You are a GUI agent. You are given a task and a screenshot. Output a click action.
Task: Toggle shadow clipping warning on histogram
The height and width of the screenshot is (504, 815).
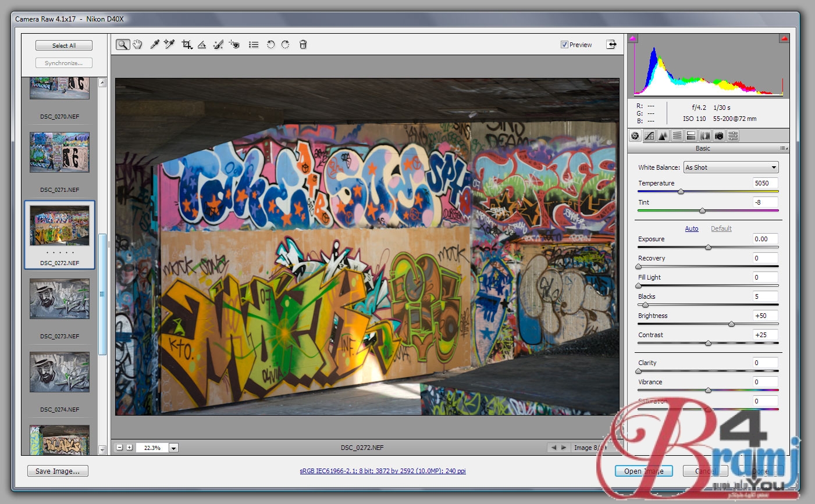click(x=633, y=39)
